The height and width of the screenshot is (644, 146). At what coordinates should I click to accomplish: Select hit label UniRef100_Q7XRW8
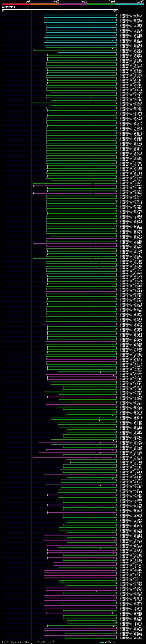[131, 505]
